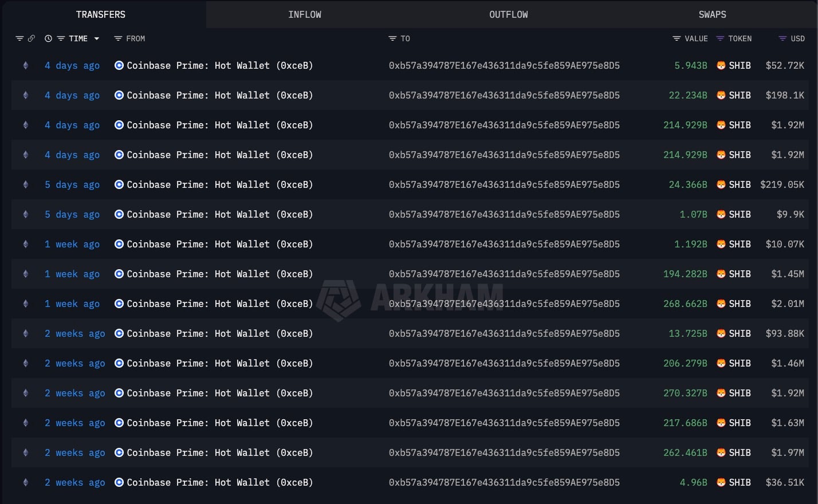Open the TIME column filter icon

pyautogui.click(x=61, y=38)
